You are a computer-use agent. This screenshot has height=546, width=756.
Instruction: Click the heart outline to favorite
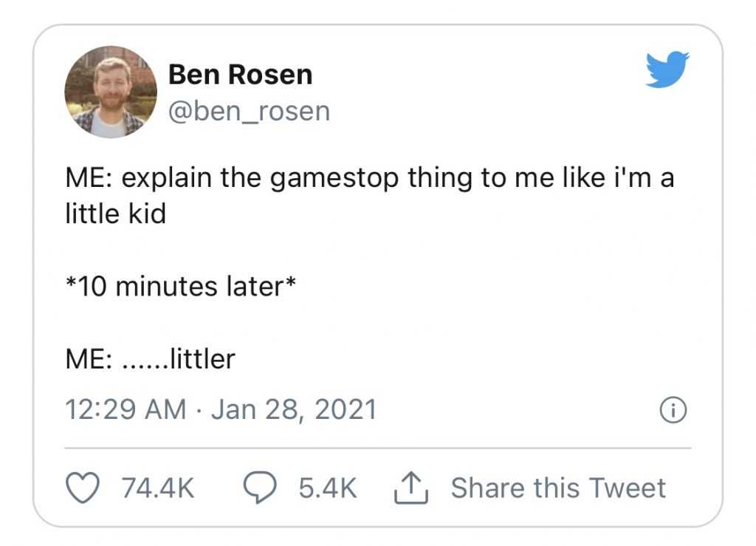point(83,487)
